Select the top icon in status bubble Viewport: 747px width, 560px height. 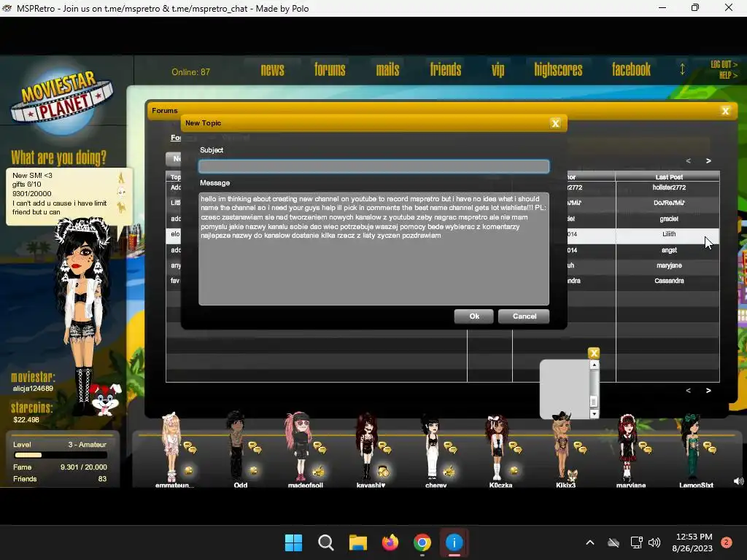(x=121, y=178)
